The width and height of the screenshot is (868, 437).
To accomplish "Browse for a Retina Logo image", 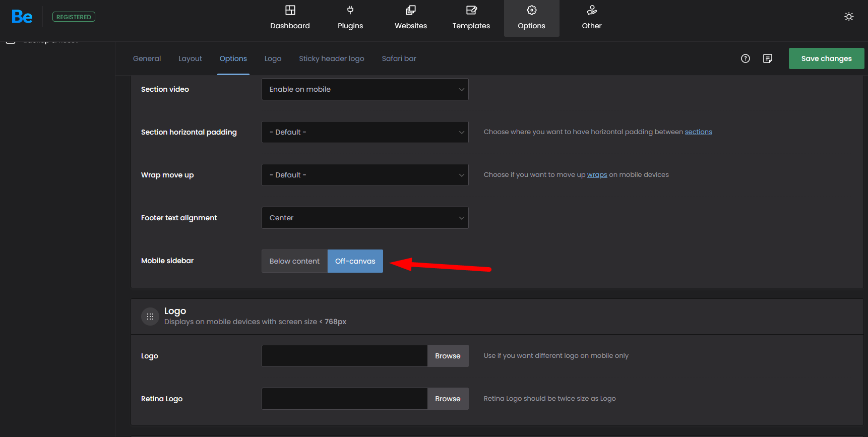I will [448, 399].
